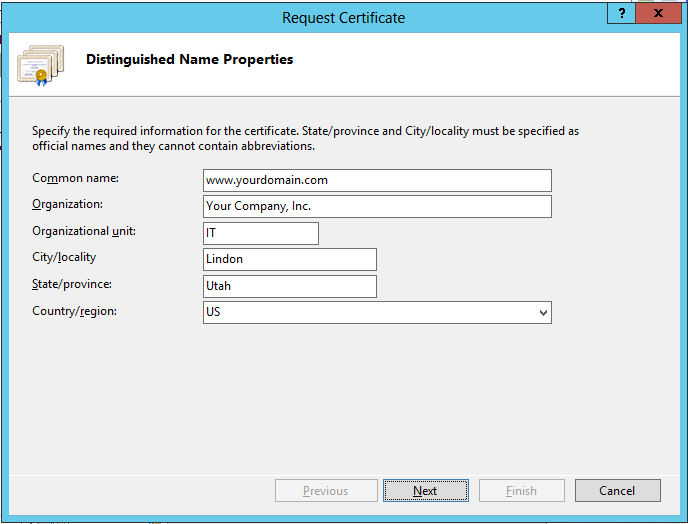
Task: Click the City/locality field showing Lindon
Action: 289,259
